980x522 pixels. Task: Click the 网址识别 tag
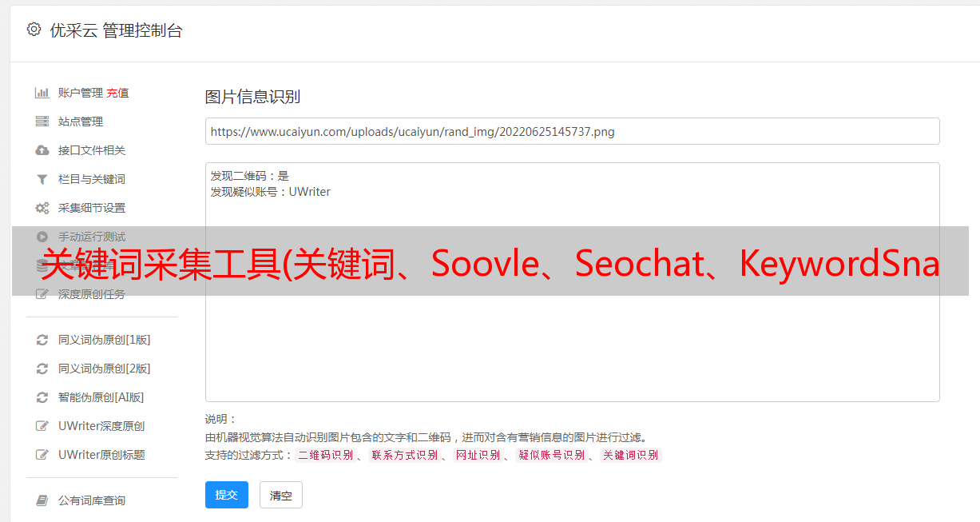[x=478, y=455]
